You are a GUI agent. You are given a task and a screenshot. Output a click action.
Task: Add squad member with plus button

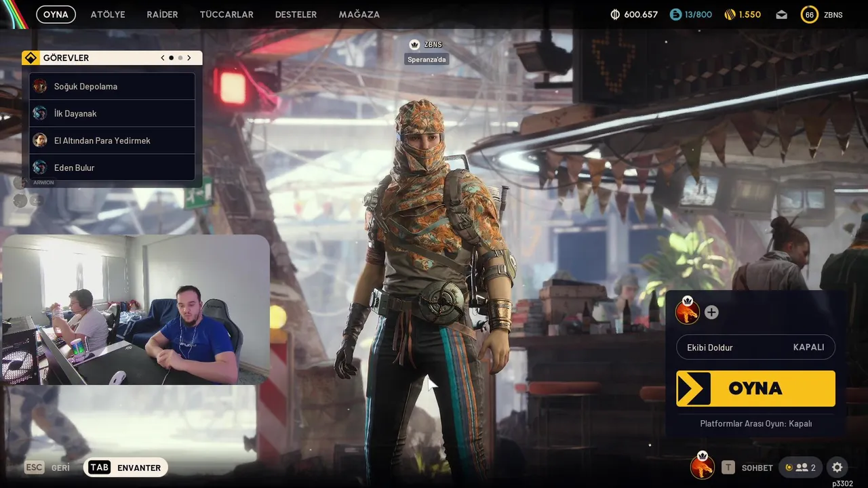point(711,312)
